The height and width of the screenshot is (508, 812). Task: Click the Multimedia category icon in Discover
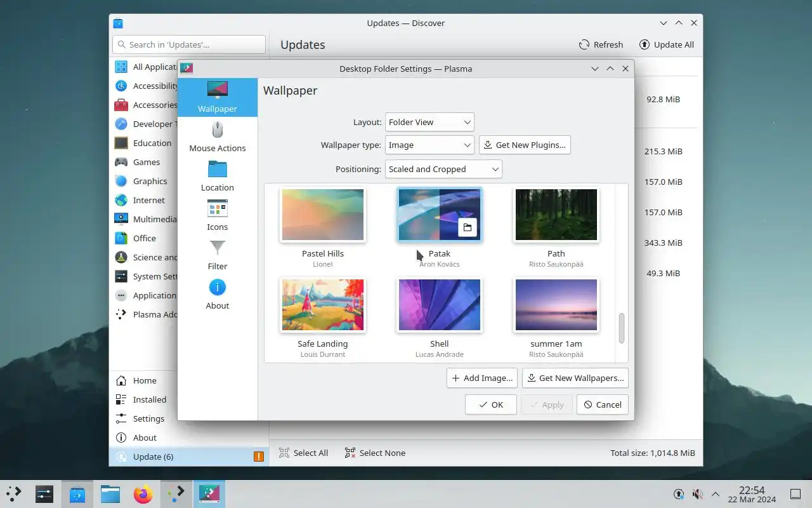click(121, 219)
